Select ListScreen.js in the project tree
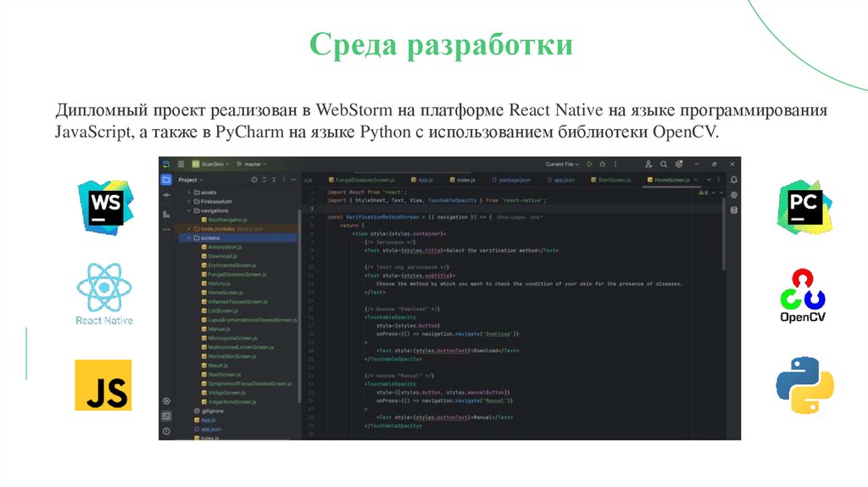This screenshot has height=487, width=868. click(x=220, y=311)
